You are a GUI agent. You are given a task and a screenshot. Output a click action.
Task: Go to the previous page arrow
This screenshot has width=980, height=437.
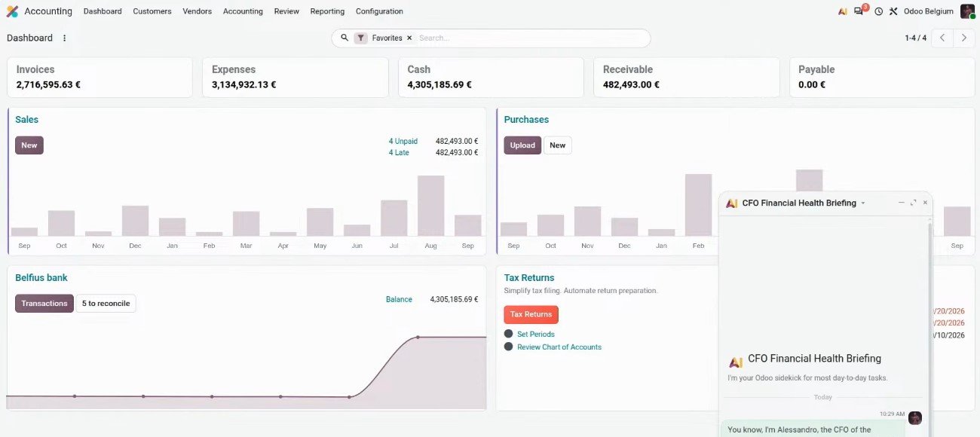point(942,38)
